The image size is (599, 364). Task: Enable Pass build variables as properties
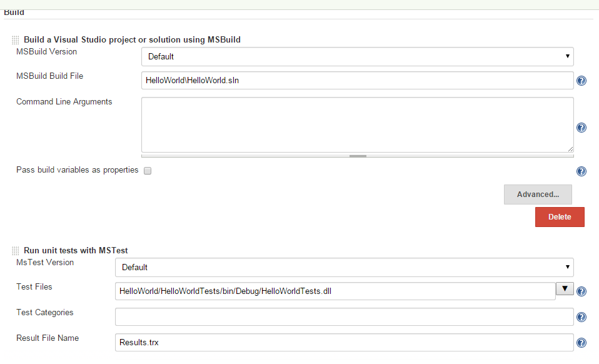148,171
